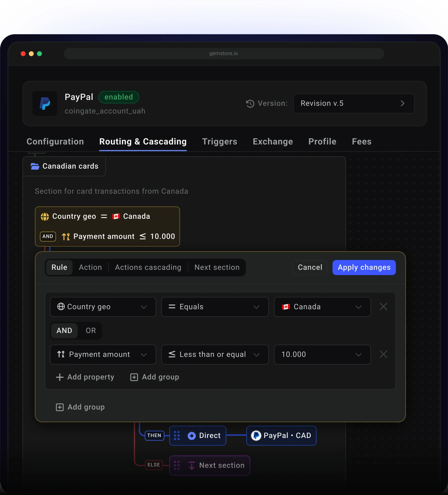Switch to the Configuration tab
The width and height of the screenshot is (448, 495).
pyautogui.click(x=55, y=142)
